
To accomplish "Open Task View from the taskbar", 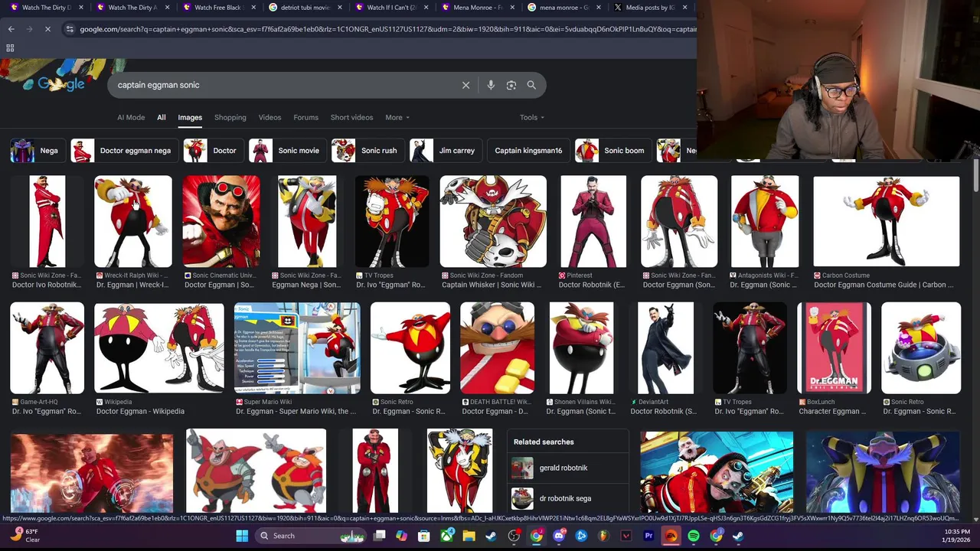I will [x=380, y=536].
